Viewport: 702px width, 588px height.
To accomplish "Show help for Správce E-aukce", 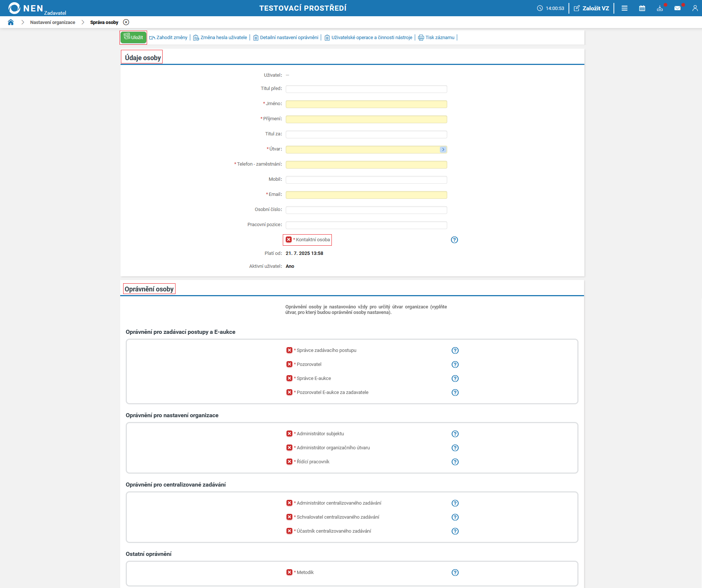I will [455, 378].
